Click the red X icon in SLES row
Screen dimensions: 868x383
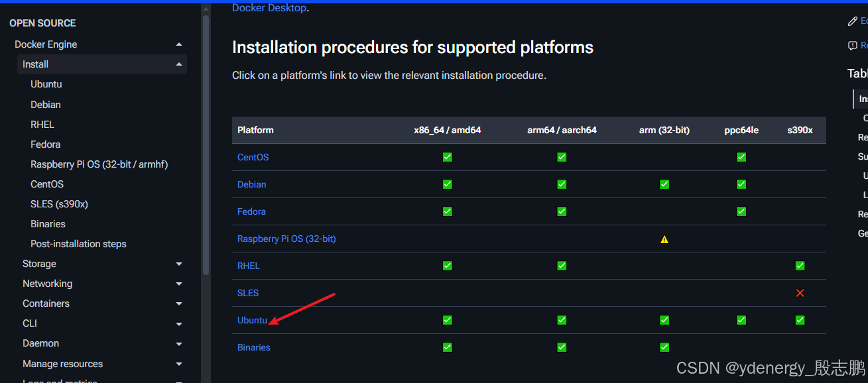[x=800, y=293]
